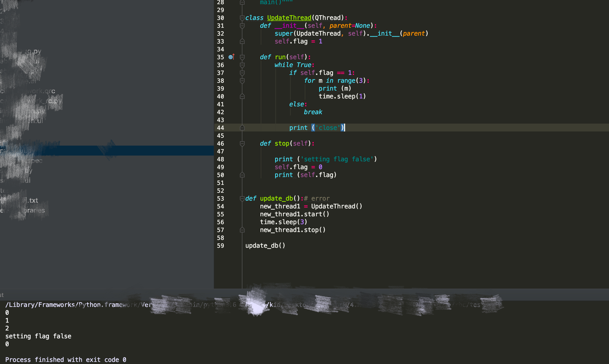Click 'Process finished with exit code 0' message
Screen dimensions: 609x364
click(66, 360)
